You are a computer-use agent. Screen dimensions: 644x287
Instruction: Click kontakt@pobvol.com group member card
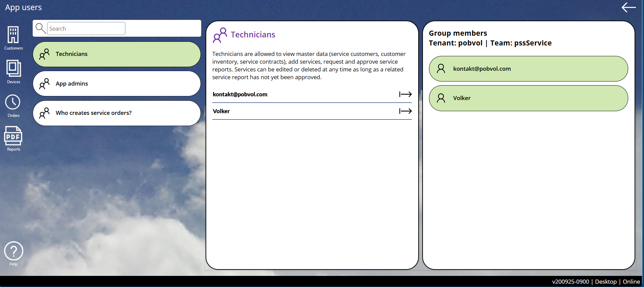click(528, 69)
